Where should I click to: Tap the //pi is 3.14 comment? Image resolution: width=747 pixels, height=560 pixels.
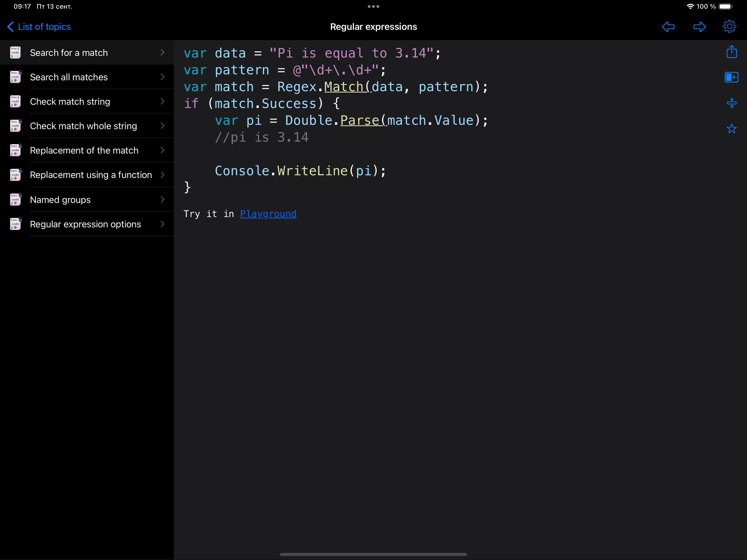coord(262,137)
